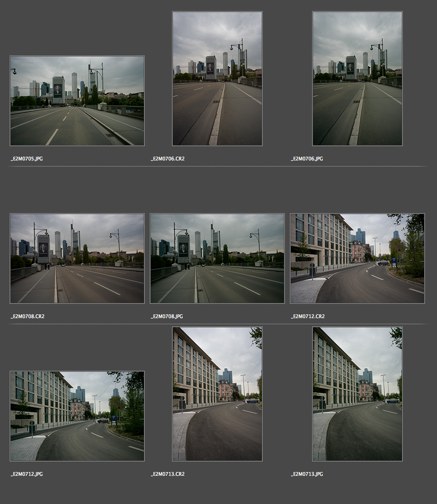437x504 pixels.
Task: Choose the _E2M0712.CR2 street thumbnail
Action: 357,258
